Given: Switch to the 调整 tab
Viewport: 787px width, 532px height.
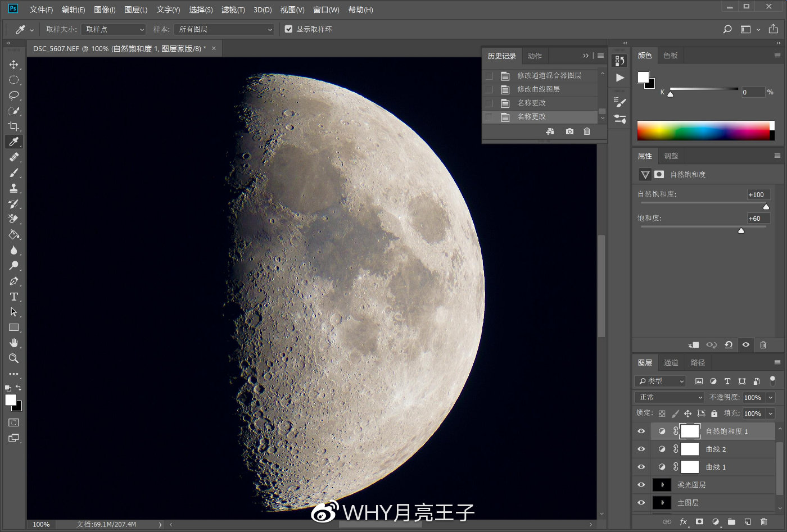Looking at the screenshot, I should [671, 156].
